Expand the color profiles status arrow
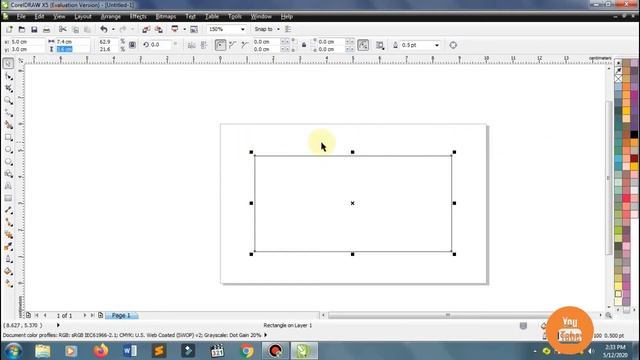This screenshot has width=640, height=360. point(266,335)
